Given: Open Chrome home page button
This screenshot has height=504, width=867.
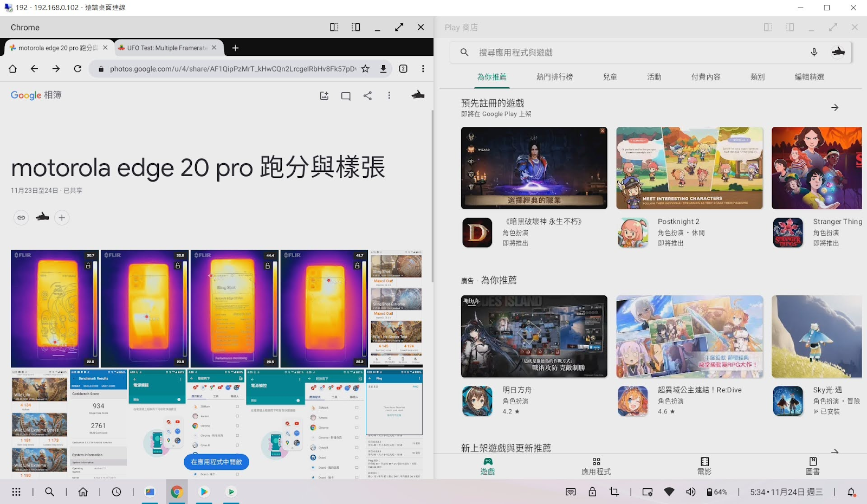Looking at the screenshot, I should tap(12, 69).
